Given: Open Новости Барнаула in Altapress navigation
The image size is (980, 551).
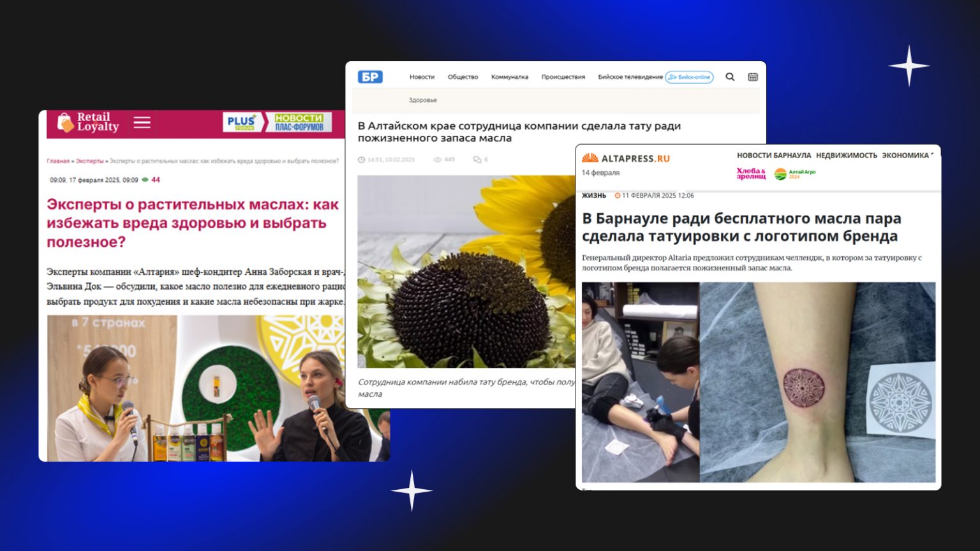Looking at the screenshot, I should pos(773,156).
